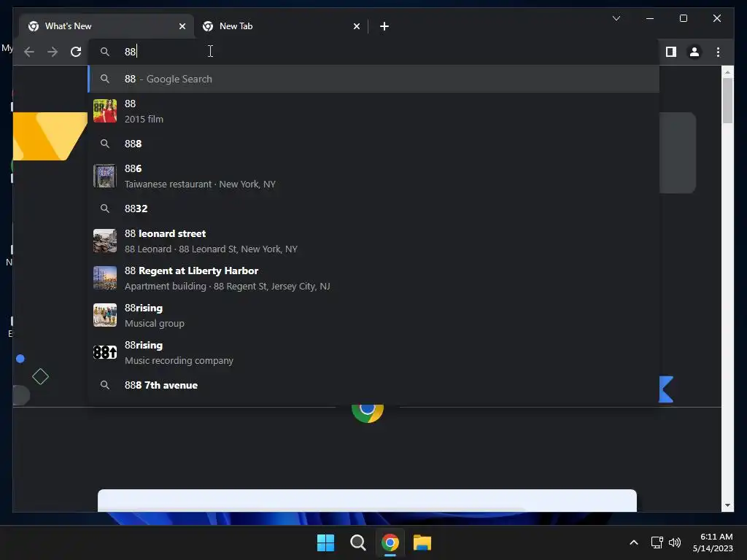This screenshot has height=560, width=747.
Task: Switch to the What's New tab
Action: click(x=107, y=26)
